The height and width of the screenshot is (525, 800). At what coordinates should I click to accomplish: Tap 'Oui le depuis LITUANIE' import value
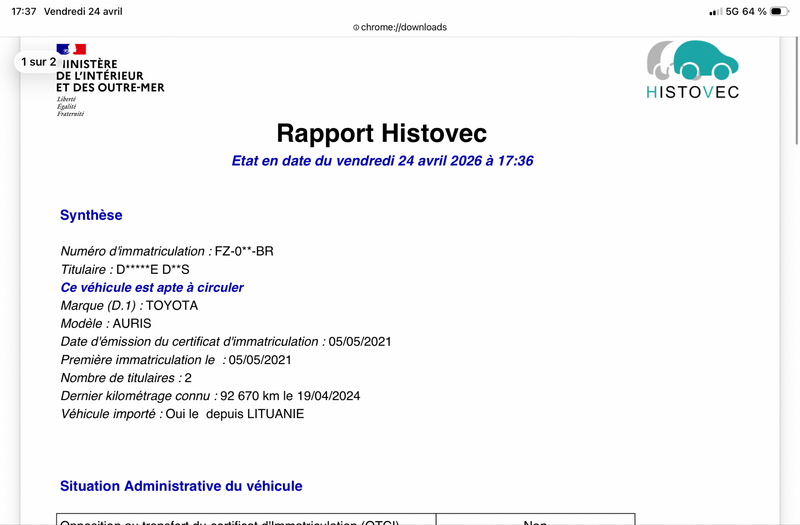tap(235, 414)
